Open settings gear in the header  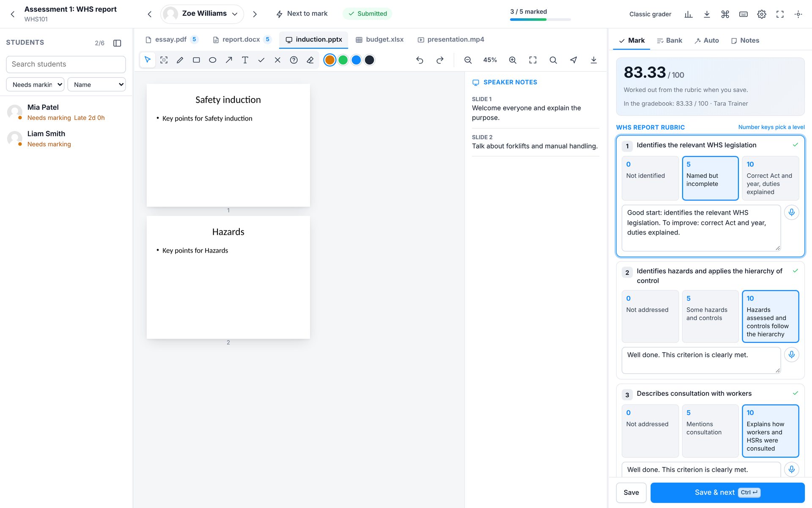tap(762, 14)
